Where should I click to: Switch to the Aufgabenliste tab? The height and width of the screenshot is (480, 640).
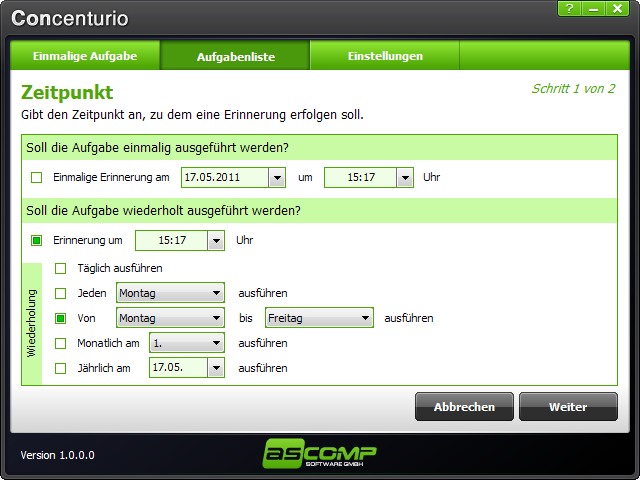[236, 56]
